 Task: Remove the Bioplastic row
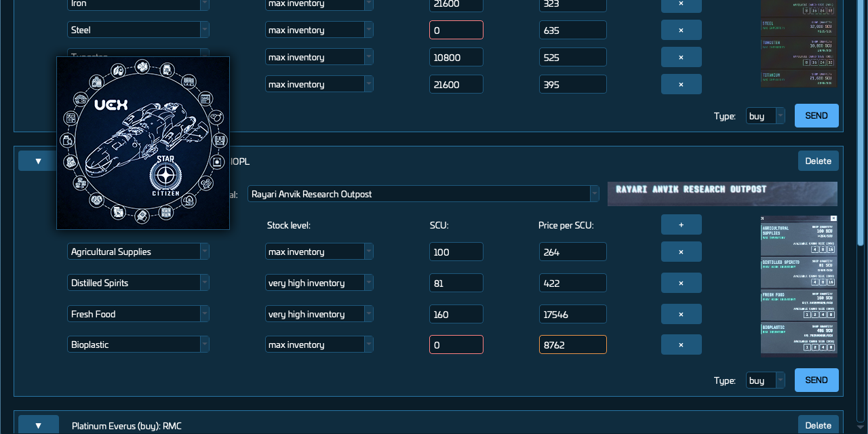point(681,344)
